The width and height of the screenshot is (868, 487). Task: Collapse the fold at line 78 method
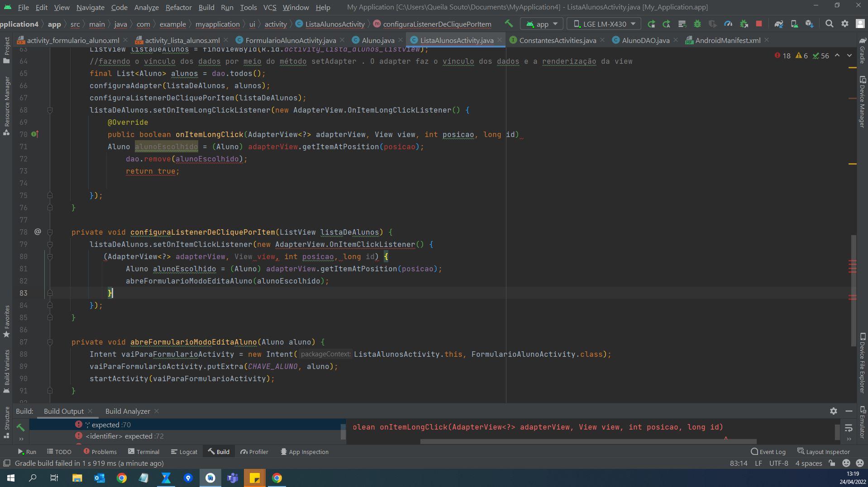(50, 232)
